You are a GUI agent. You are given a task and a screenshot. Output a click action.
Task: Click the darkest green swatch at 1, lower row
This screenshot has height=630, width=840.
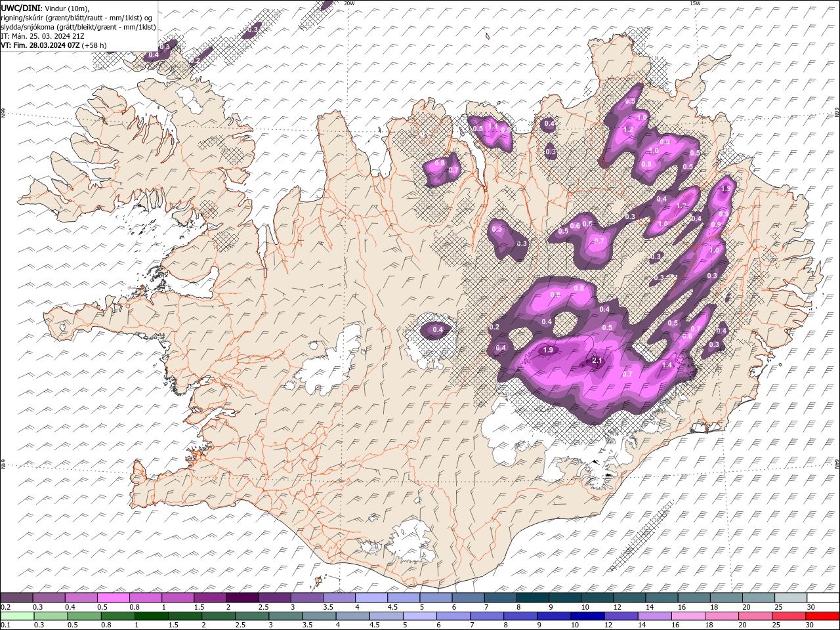[152, 616]
